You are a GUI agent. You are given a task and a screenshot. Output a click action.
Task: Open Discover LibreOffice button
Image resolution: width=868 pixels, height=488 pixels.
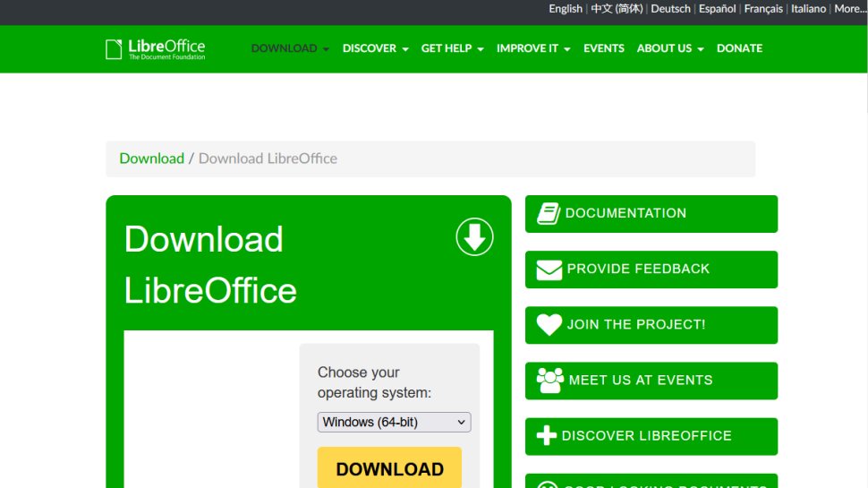pos(651,436)
